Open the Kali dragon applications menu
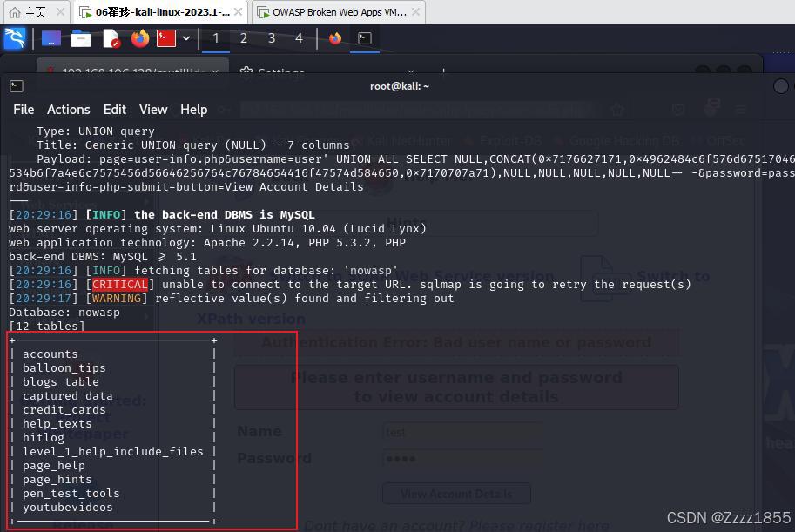Image resolution: width=795 pixels, height=532 pixels. click(15, 38)
